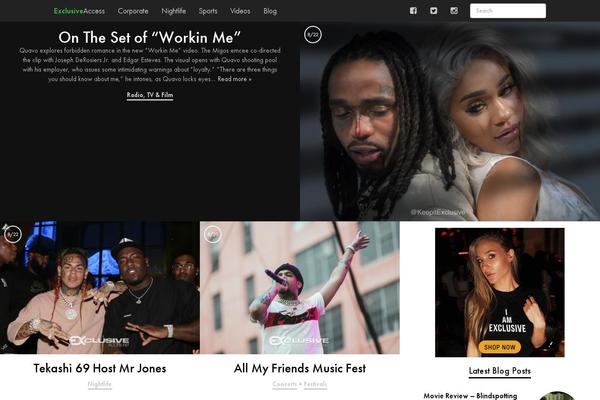This screenshot has height=400, width=600.
Task: Open the Nightlife category under Tekashi post
Action: click(x=99, y=384)
